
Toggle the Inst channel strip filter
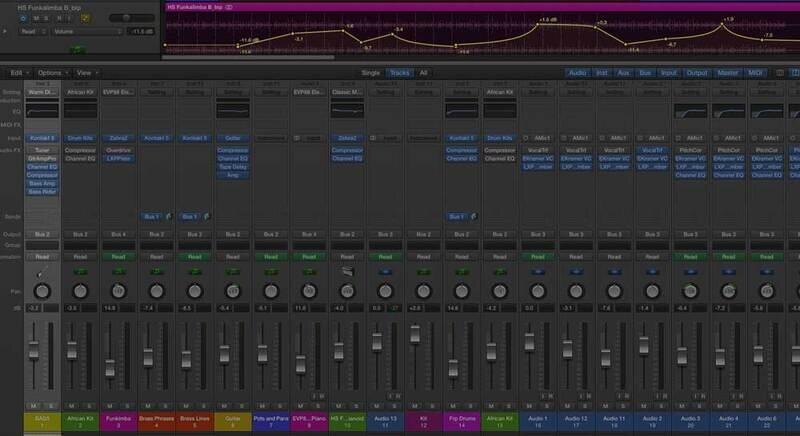tap(602, 73)
